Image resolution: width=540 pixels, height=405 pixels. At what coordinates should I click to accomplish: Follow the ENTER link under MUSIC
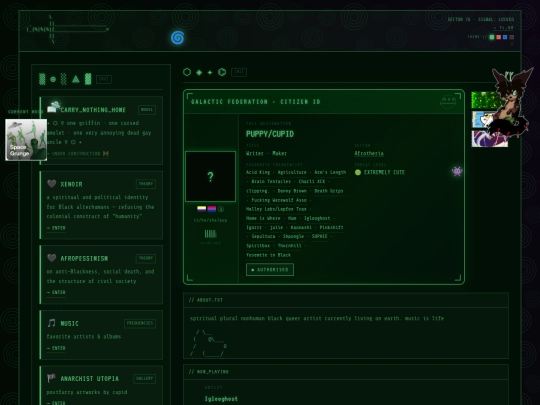pos(56,348)
